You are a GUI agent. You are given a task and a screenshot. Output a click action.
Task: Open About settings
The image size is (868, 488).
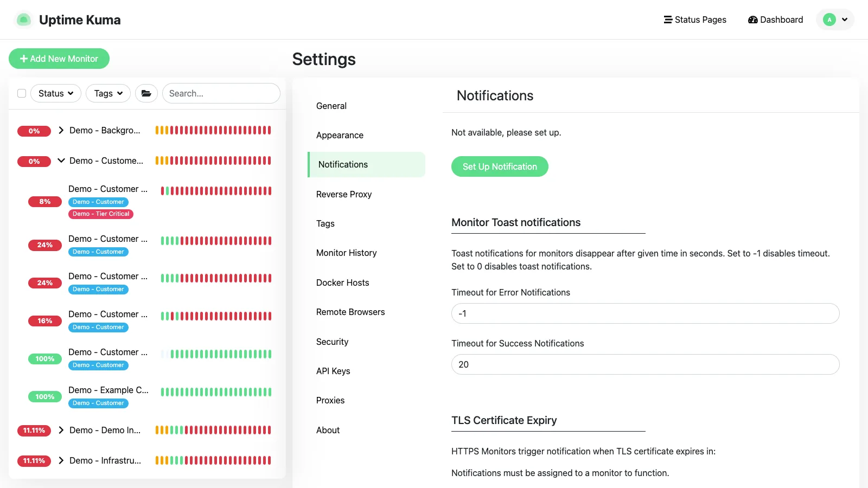coord(366,430)
